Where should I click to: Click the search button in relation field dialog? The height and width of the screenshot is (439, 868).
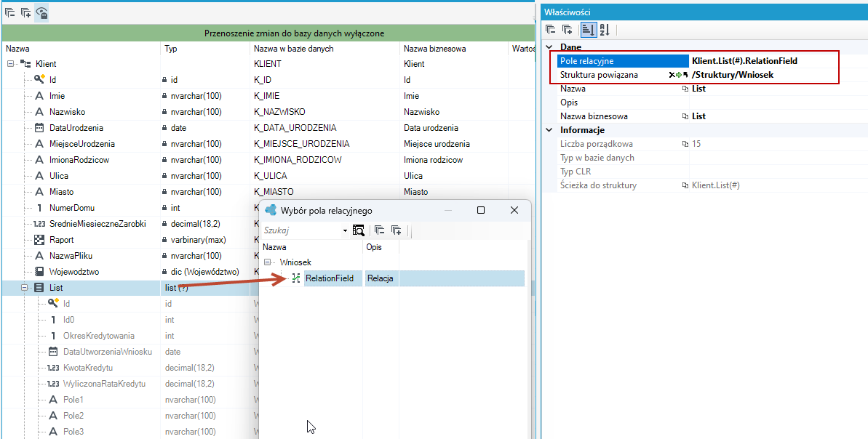pos(359,230)
